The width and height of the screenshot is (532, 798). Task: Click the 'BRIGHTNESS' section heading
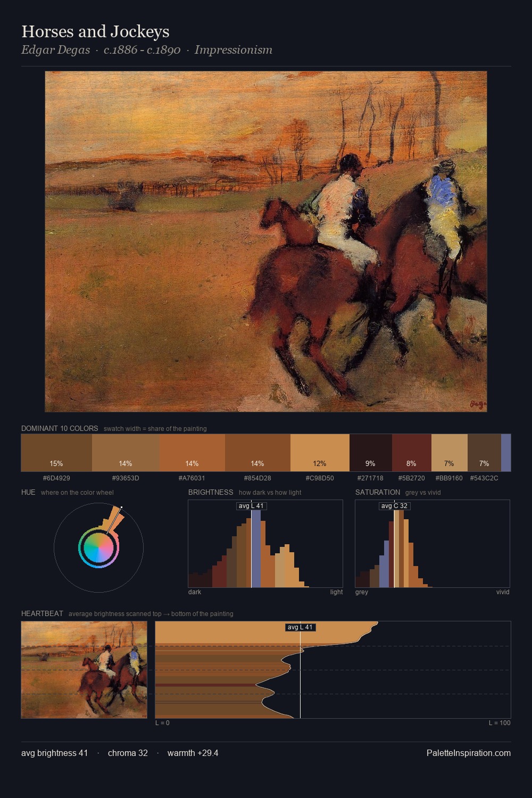pos(211,492)
